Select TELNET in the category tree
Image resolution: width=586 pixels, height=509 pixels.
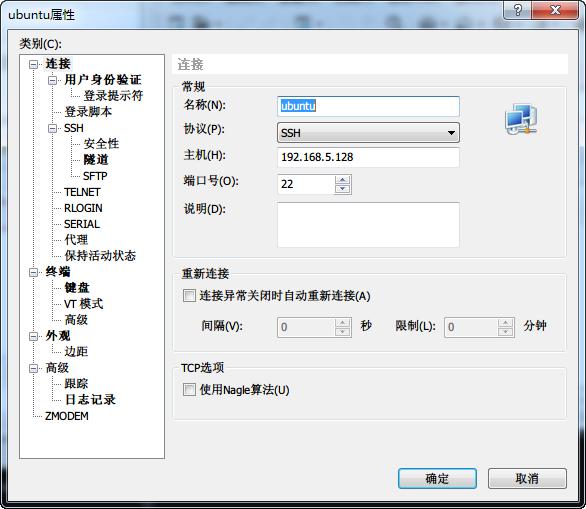click(x=82, y=192)
